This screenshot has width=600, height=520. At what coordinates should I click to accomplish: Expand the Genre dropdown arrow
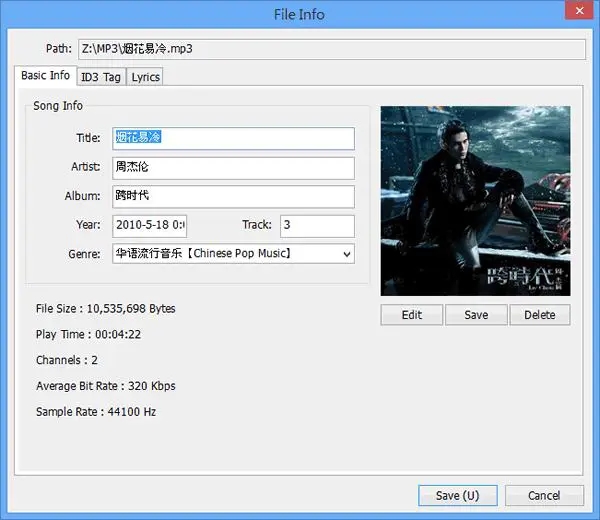(x=347, y=254)
